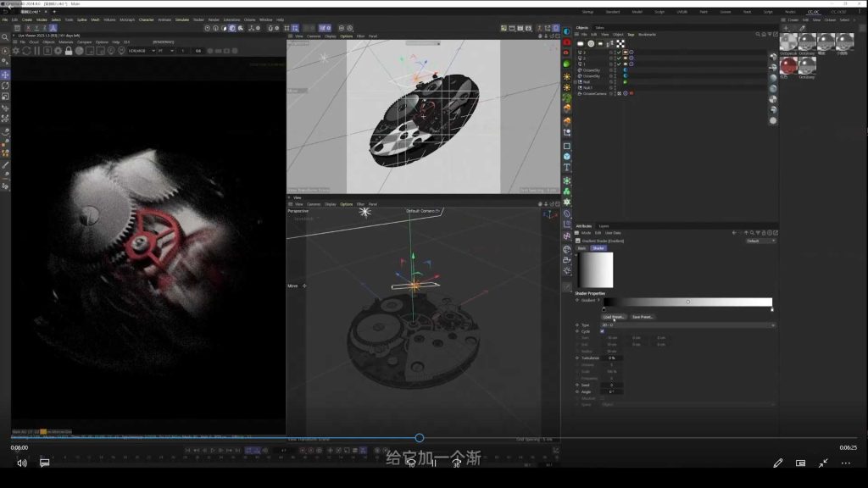Select the Move tool in left toolbar
This screenshot has width=868, height=488.
pos(5,74)
